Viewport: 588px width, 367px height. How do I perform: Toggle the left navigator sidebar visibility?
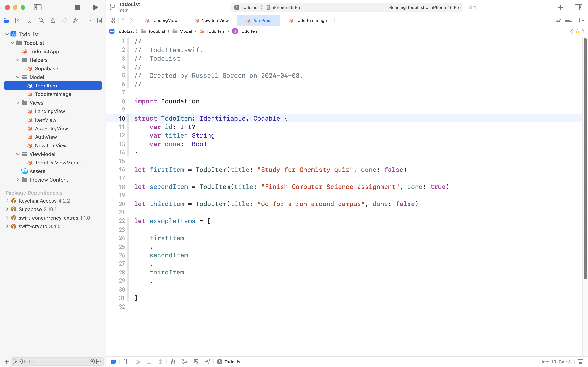point(38,7)
